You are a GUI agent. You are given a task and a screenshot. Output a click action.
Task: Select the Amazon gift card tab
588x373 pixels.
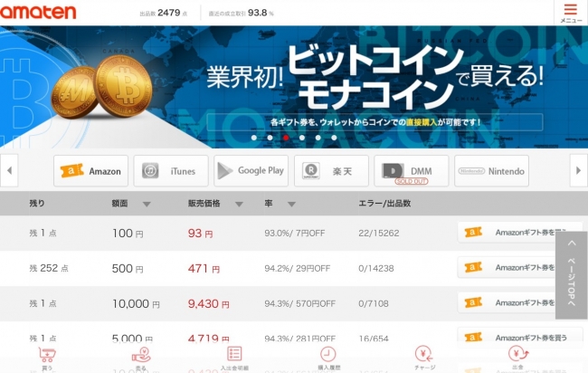[90, 171]
